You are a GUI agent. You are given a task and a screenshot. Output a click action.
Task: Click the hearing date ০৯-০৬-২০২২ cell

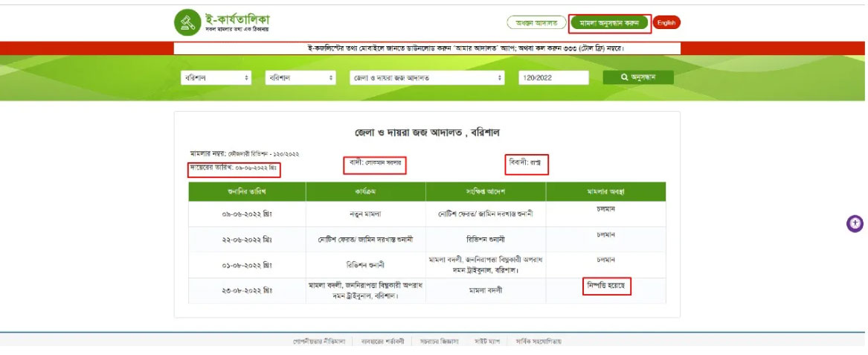click(246, 214)
